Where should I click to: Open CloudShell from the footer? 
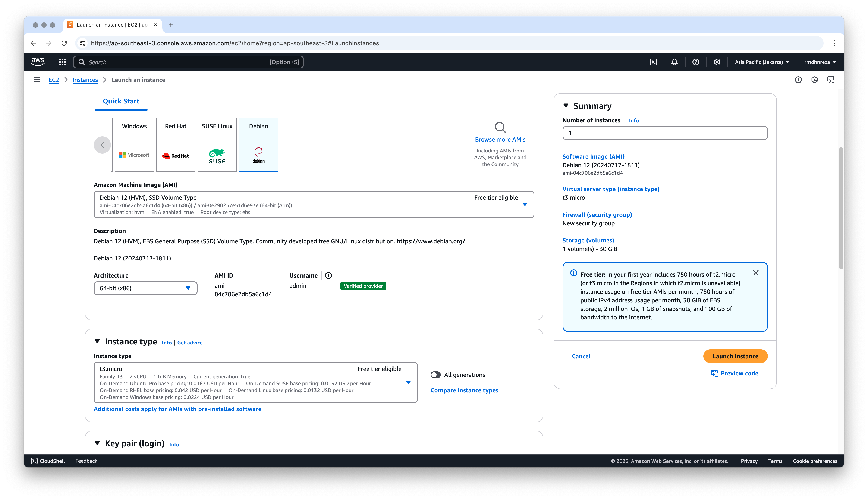click(48, 461)
